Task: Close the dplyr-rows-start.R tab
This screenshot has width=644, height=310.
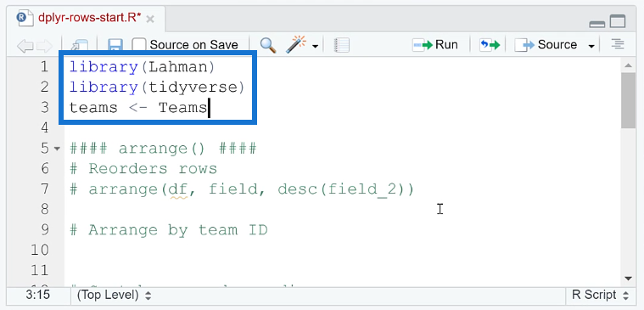Action: [x=150, y=19]
